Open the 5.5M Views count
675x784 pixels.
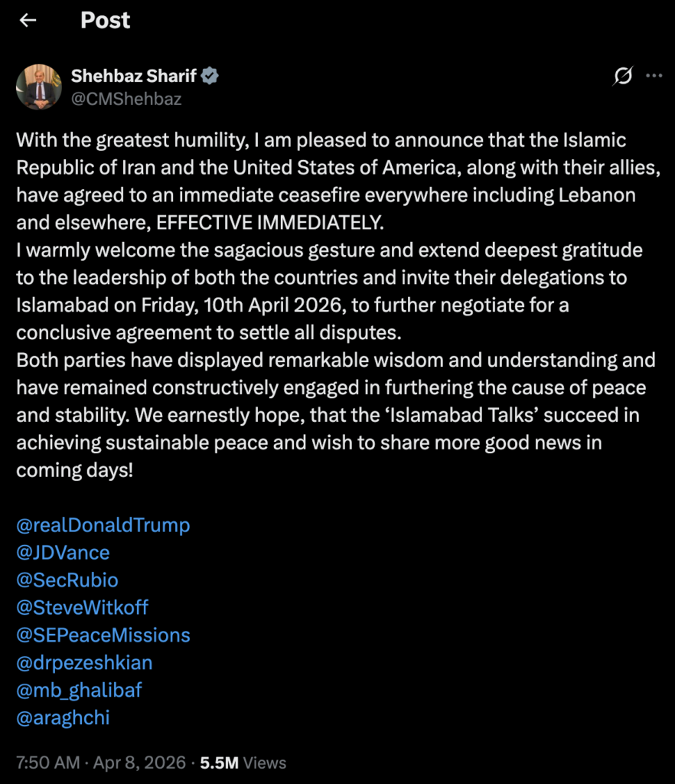[x=243, y=763]
